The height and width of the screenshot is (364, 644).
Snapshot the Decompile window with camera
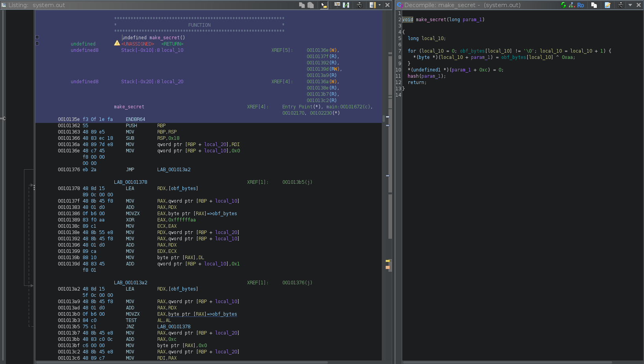[621, 5]
